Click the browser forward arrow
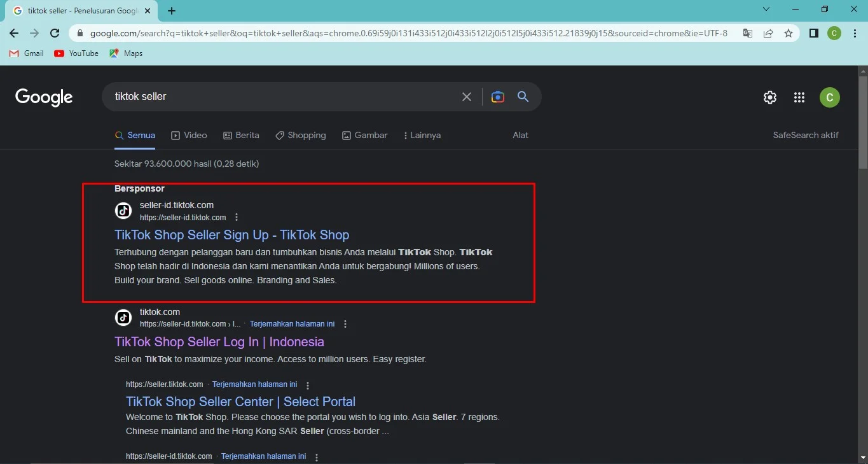The width and height of the screenshot is (868, 464). coord(34,33)
